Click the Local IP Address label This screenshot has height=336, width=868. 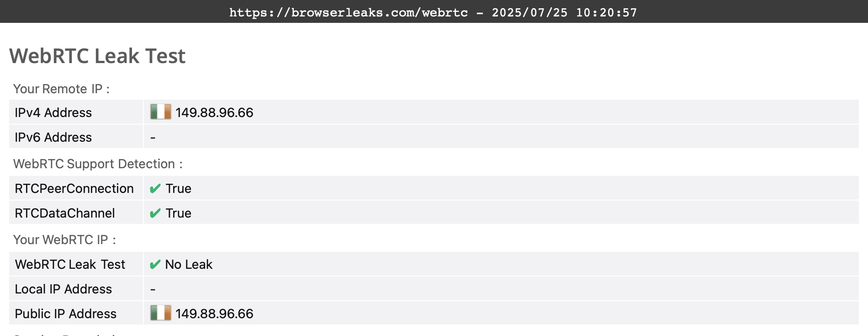coord(63,289)
